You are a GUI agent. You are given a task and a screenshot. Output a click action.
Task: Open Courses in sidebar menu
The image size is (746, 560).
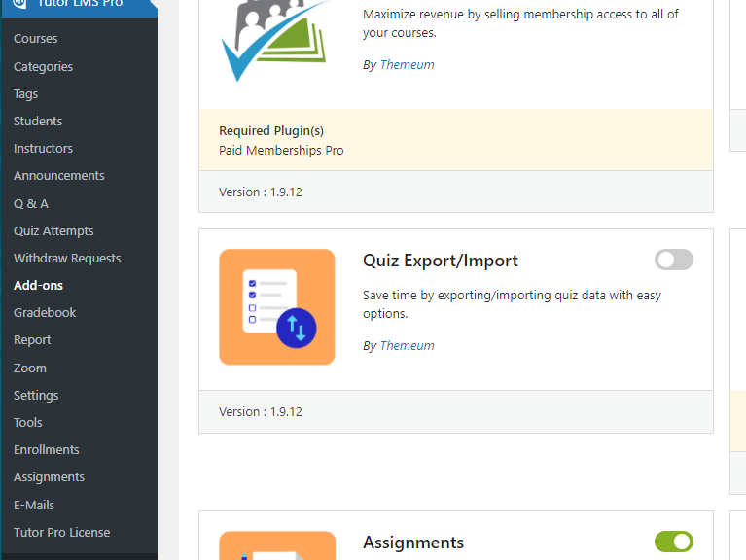click(36, 39)
